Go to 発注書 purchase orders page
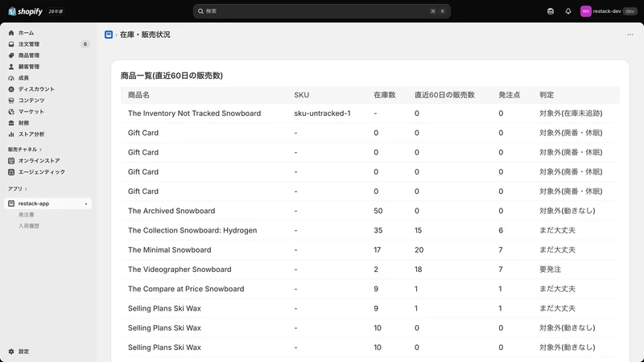Image resolution: width=644 pixels, height=362 pixels. 27,215
